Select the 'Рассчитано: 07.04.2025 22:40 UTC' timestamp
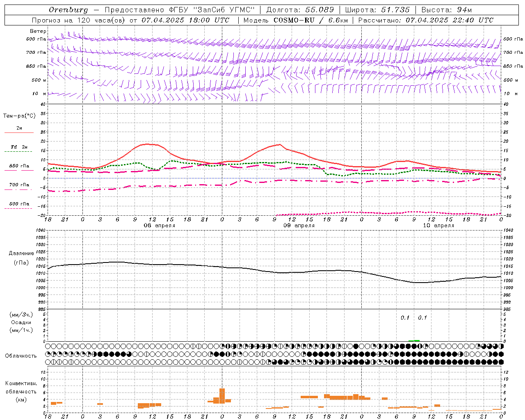Screen dimensions: 525x420 [426, 20]
